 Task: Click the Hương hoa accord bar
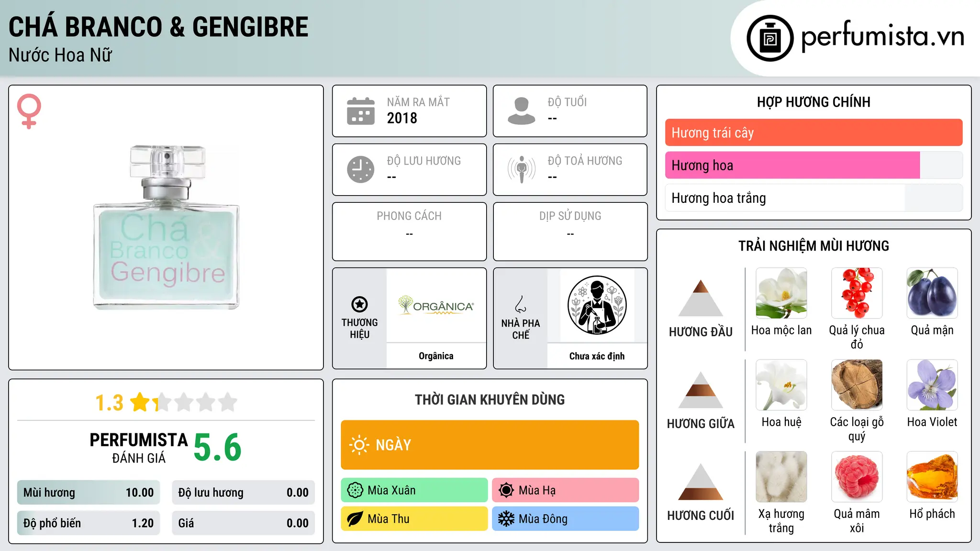coord(813,165)
